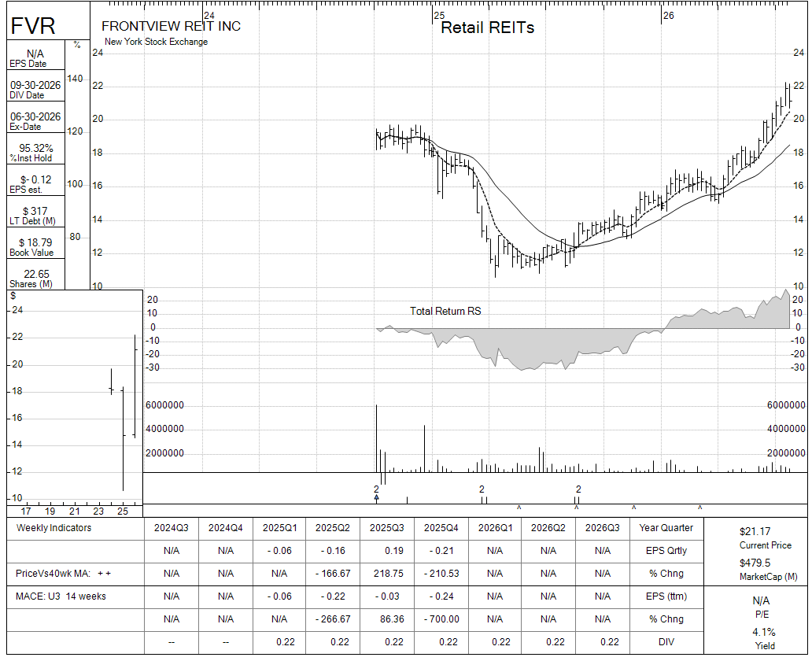Click the year 24 marker on timeline
Viewport: 812px width, 661px height.
[x=209, y=16]
